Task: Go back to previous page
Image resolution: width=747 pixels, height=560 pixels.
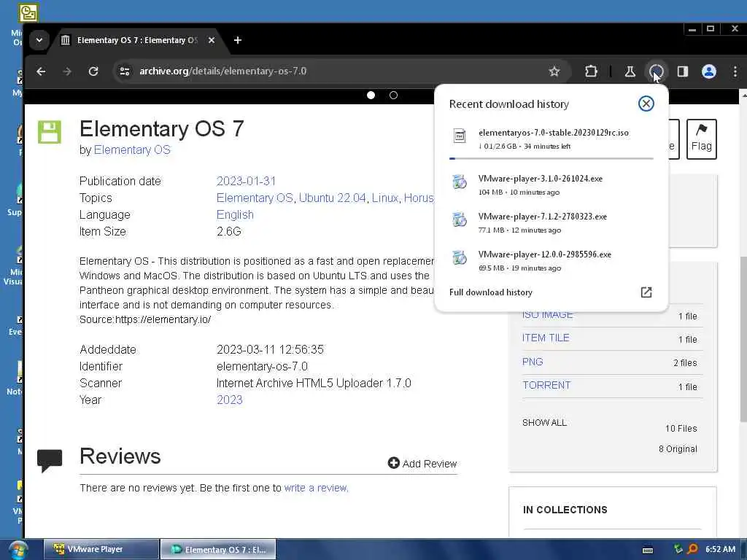Action: (41, 71)
